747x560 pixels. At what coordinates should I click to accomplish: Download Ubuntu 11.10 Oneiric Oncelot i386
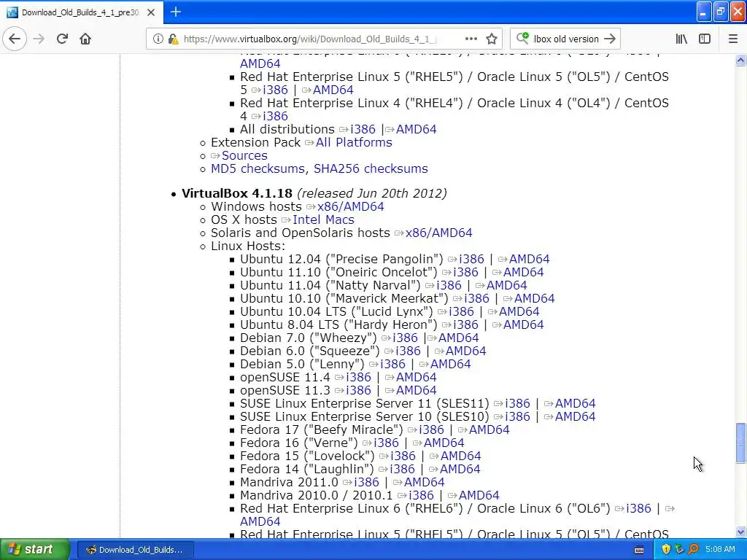coord(465,273)
